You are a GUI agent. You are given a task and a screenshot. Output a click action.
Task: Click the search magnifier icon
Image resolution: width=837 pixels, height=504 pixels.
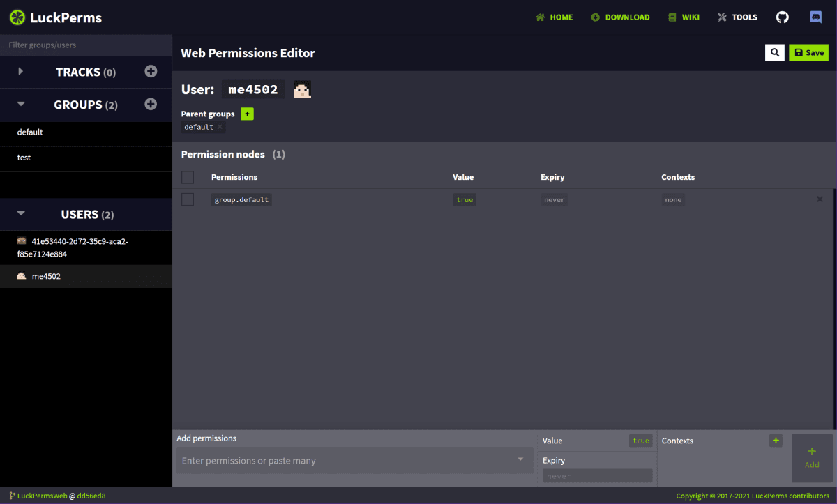click(774, 52)
